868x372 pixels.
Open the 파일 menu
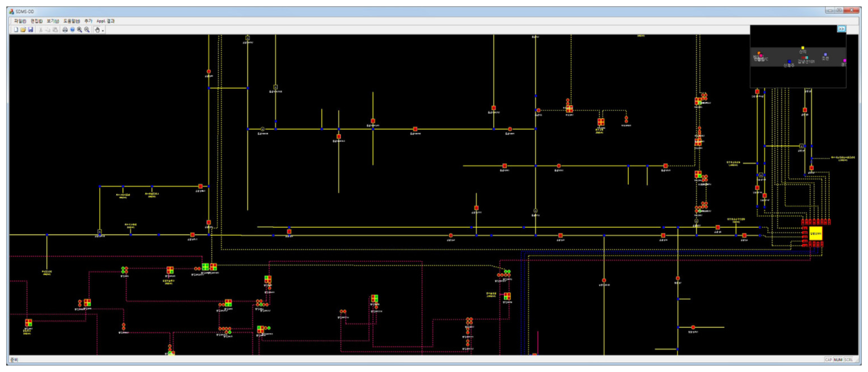coord(20,21)
